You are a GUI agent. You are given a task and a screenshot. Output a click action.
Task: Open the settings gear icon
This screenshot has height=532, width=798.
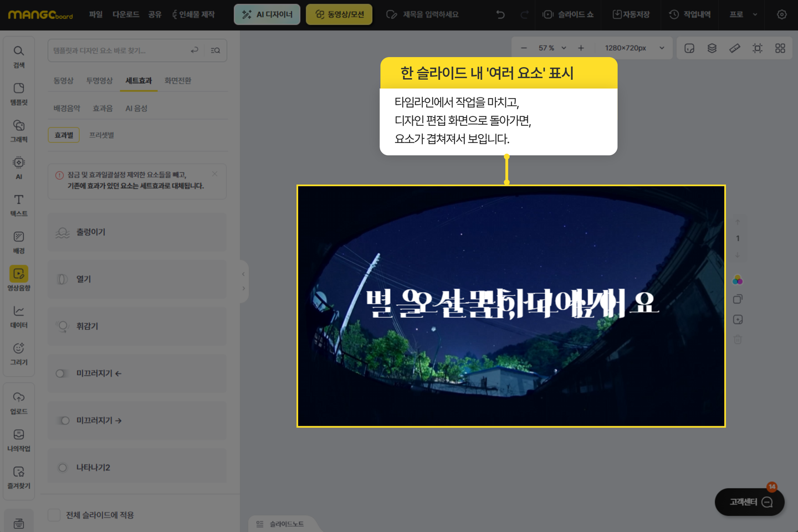[781, 14]
